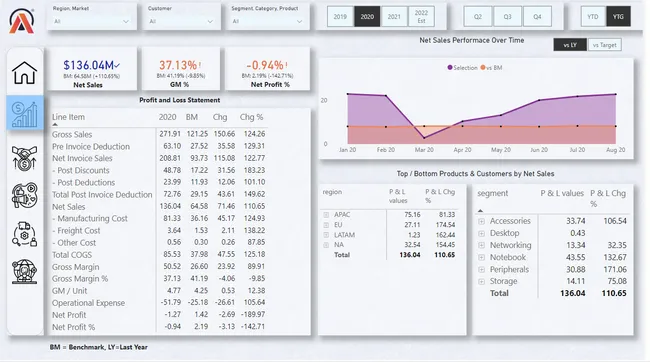
Task: Open the Marketing megaphone icon page
Action: pos(24,195)
